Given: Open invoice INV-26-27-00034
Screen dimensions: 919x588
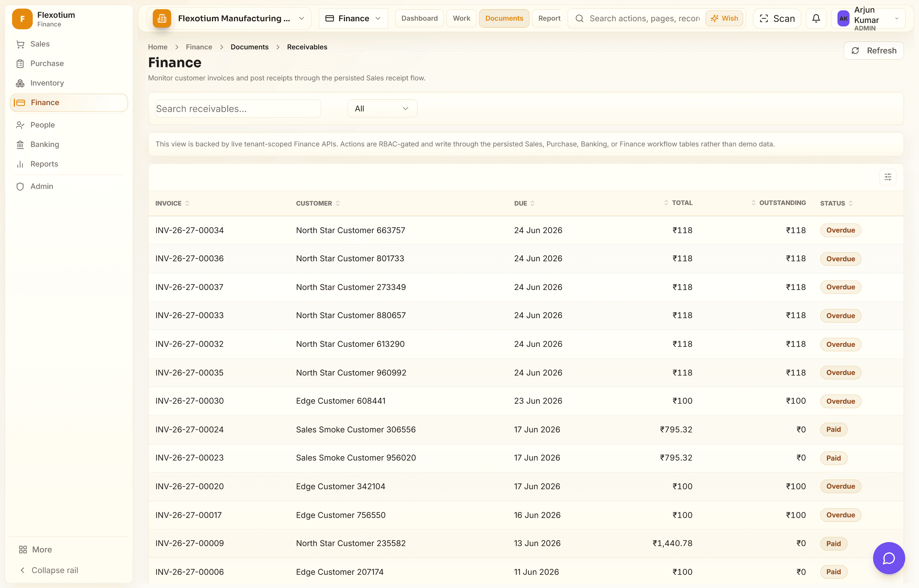Looking at the screenshot, I should pyautogui.click(x=189, y=230).
